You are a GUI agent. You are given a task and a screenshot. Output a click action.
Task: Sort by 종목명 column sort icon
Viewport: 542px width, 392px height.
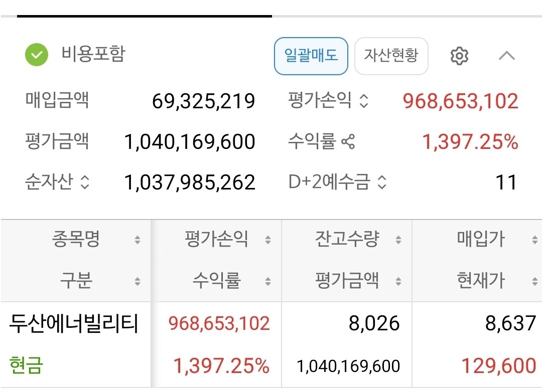pos(138,240)
